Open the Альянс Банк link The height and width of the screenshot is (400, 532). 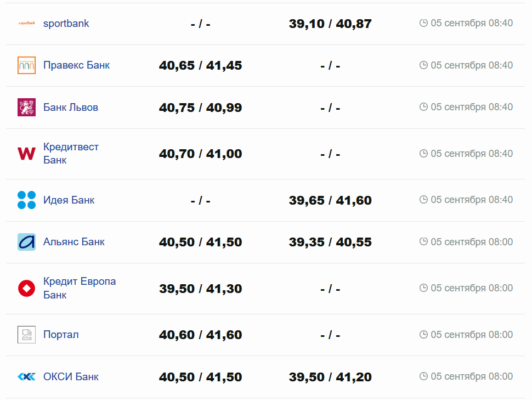click(x=73, y=242)
